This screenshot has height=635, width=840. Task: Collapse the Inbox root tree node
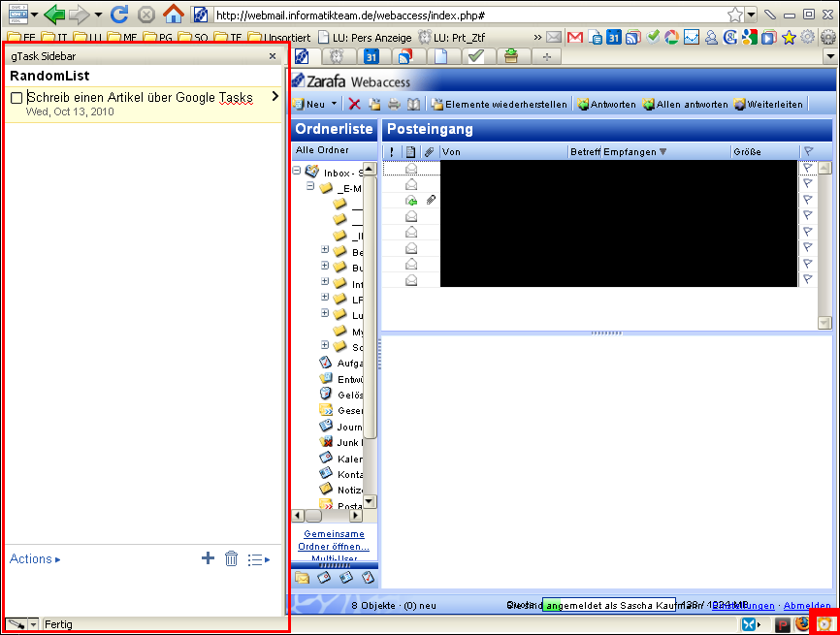point(297,171)
